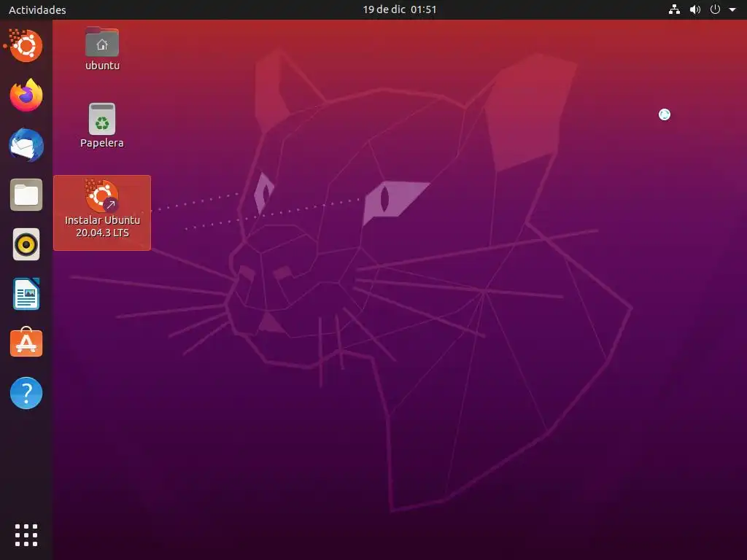
Task: Select the Instalar Ubuntu 20.04.3 LTS shortcut
Action: pyautogui.click(x=102, y=212)
